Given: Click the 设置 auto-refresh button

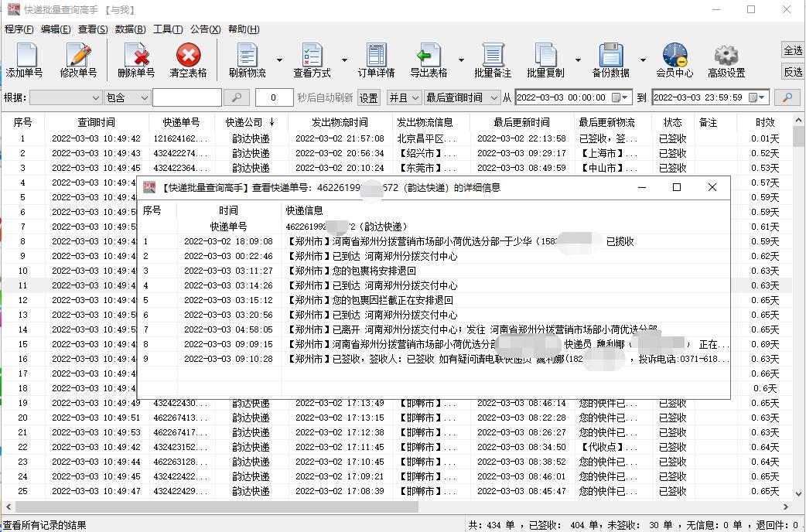Looking at the screenshot, I should [x=368, y=97].
